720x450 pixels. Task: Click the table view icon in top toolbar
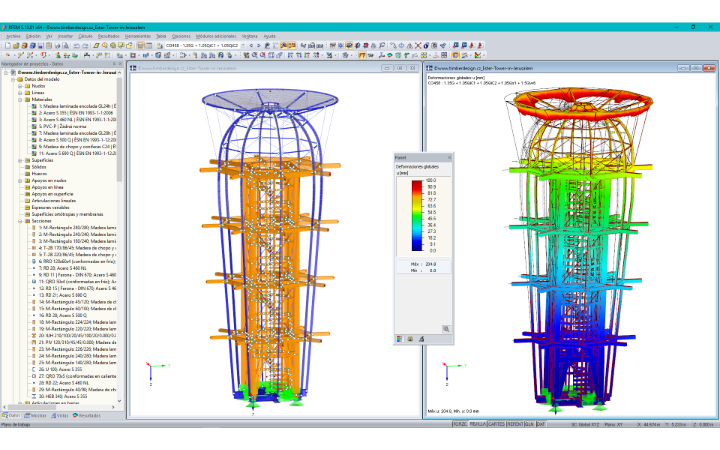[x=149, y=45]
